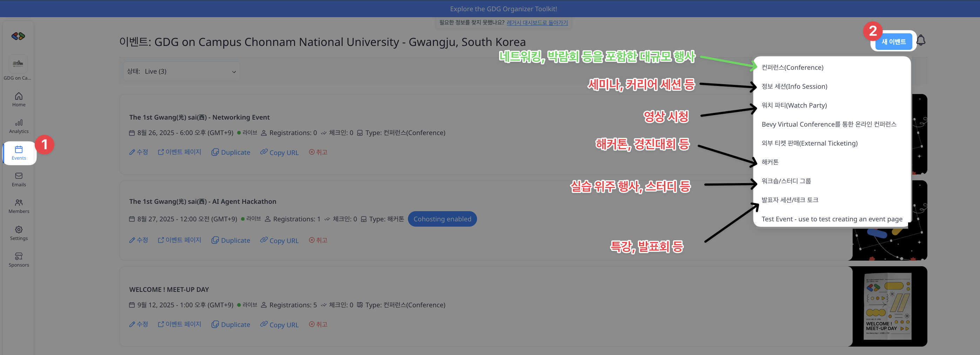This screenshot has width=980, height=355.
Task: Copy URL of the Networking Event
Action: click(x=280, y=152)
